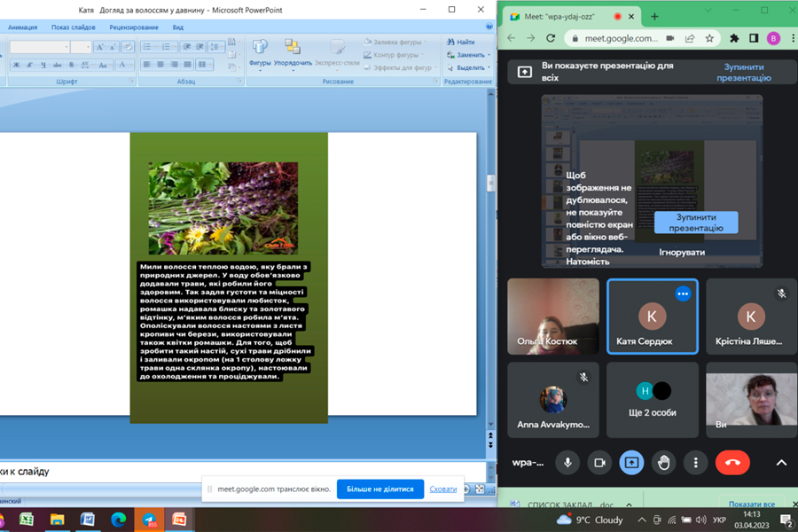Click Ігнорувати in the preview warning
Viewport: 798px width, 532px height.
coord(681,252)
